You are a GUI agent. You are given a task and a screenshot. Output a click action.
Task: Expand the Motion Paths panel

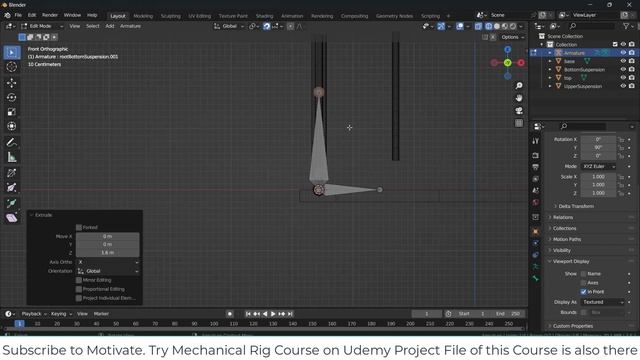[567, 239]
